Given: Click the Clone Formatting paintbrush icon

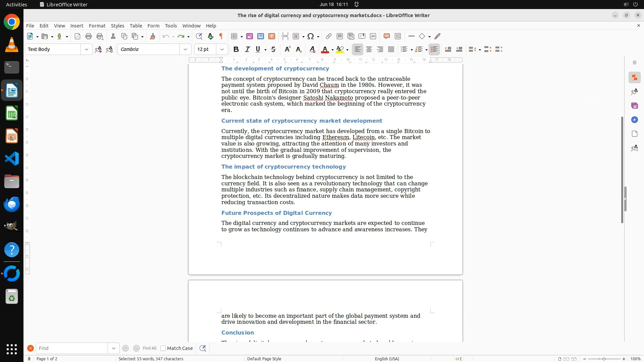Looking at the screenshot, I should (153, 36).
